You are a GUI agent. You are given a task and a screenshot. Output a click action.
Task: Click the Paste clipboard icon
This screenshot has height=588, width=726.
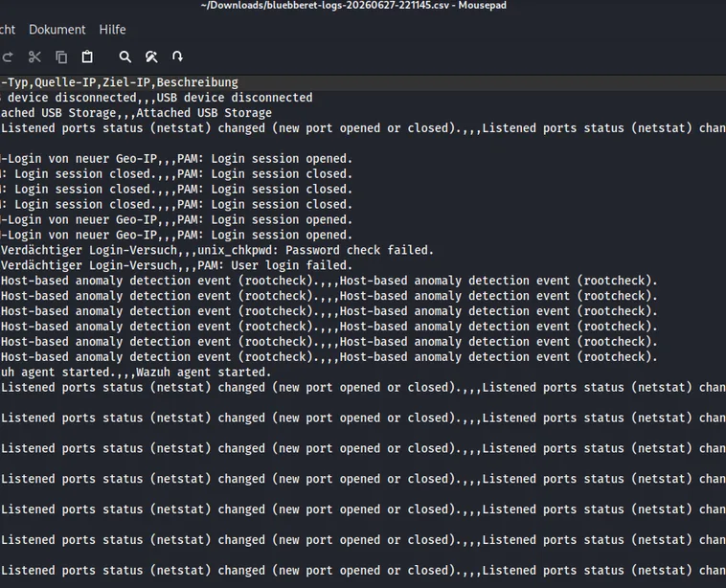point(87,57)
